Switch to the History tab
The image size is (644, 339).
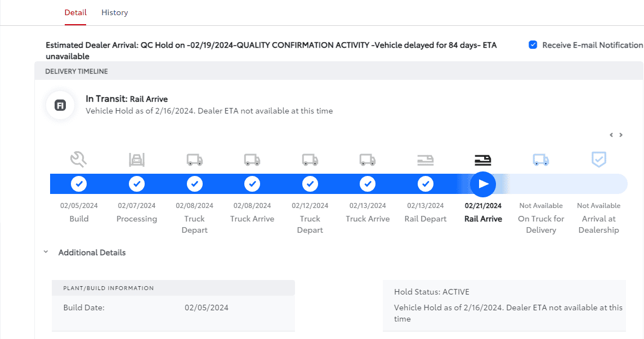[x=114, y=12]
